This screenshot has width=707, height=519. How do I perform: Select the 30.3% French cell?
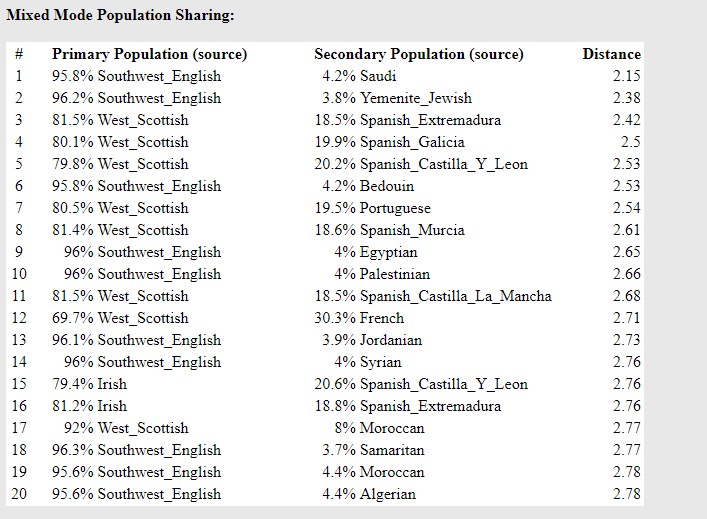(x=359, y=318)
